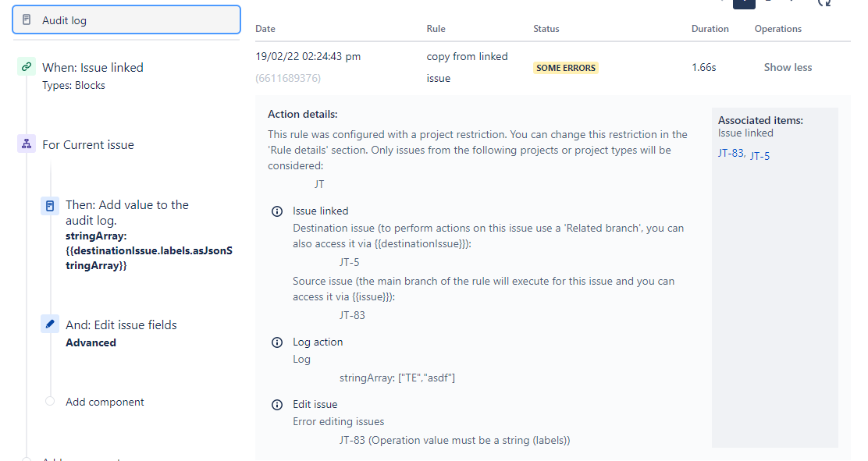This screenshot has height=461, width=868.
Task: Refresh the audit log with the reload icon
Action: [x=824, y=3]
